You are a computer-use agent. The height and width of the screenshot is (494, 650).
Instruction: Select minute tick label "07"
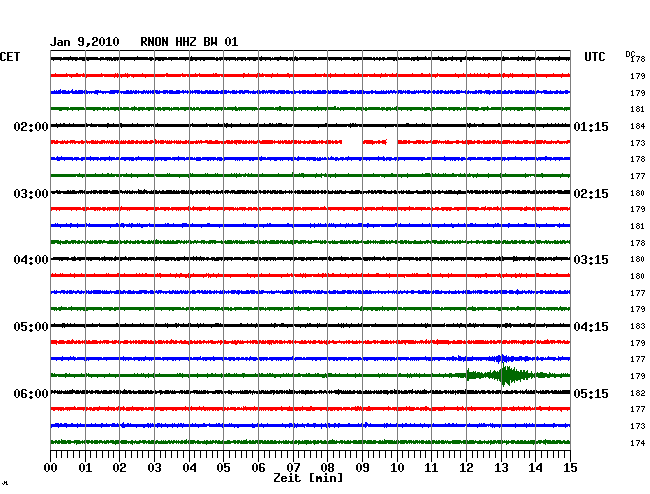[293, 468]
